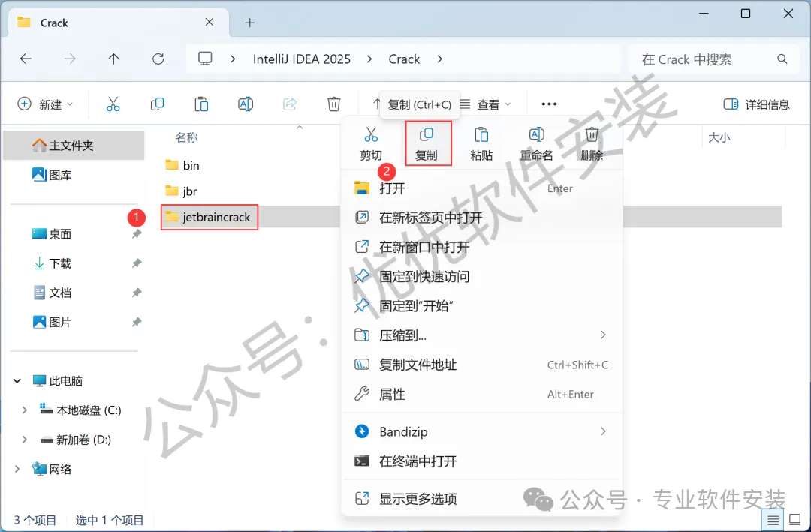Select Delete (删除) in context menu
Viewport: 811px width, 532px height.
592,143
